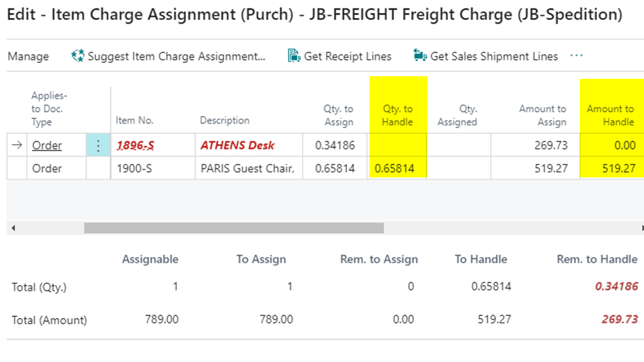Click the Amount to Handle column header
Viewport: 644px width, 362px height.
tap(610, 115)
